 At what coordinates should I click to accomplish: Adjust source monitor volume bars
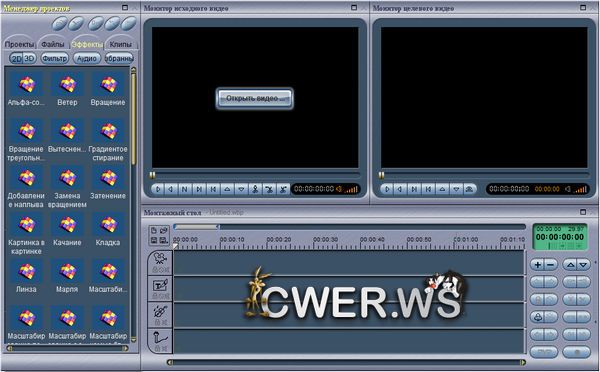tap(351, 189)
